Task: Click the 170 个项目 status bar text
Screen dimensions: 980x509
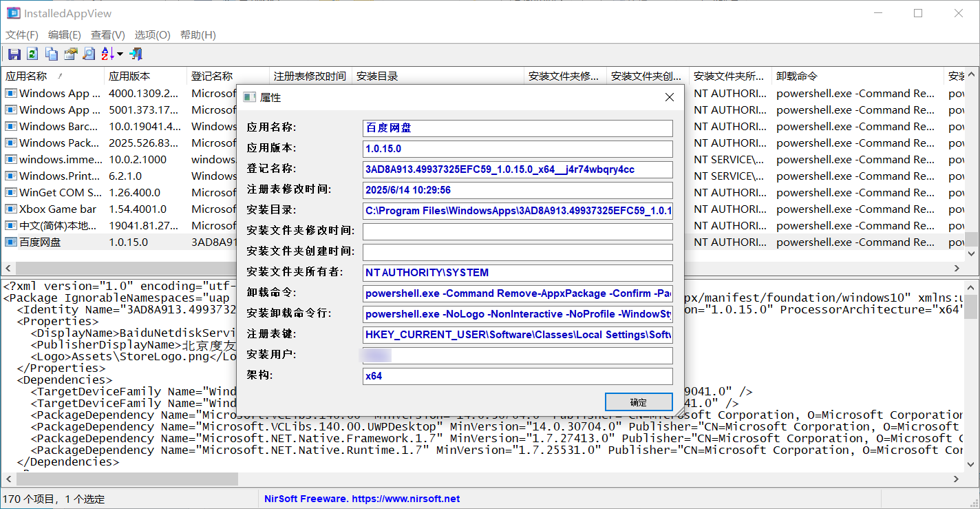Action: 30,499
